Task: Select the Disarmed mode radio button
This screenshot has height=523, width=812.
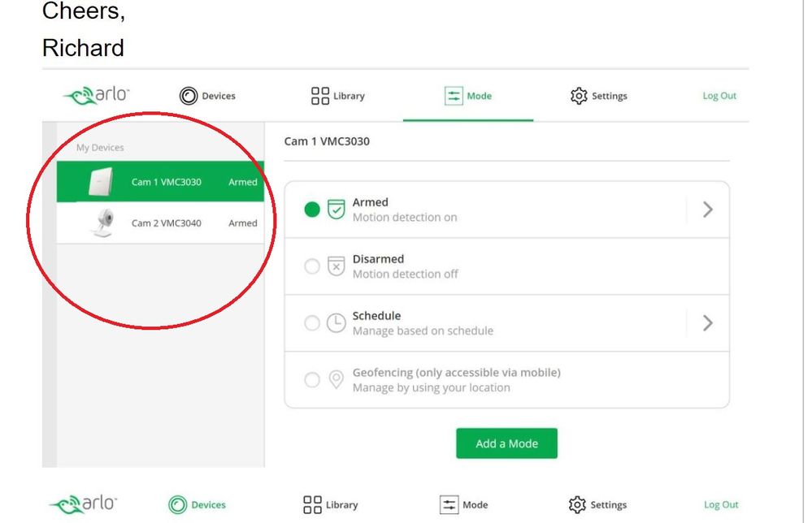Action: pyautogui.click(x=312, y=266)
